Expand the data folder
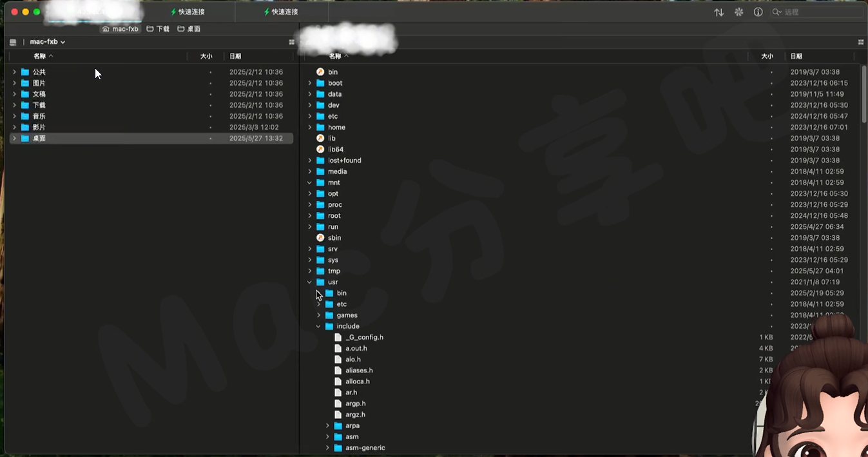Screen dimensions: 868x457 [x=309, y=94]
